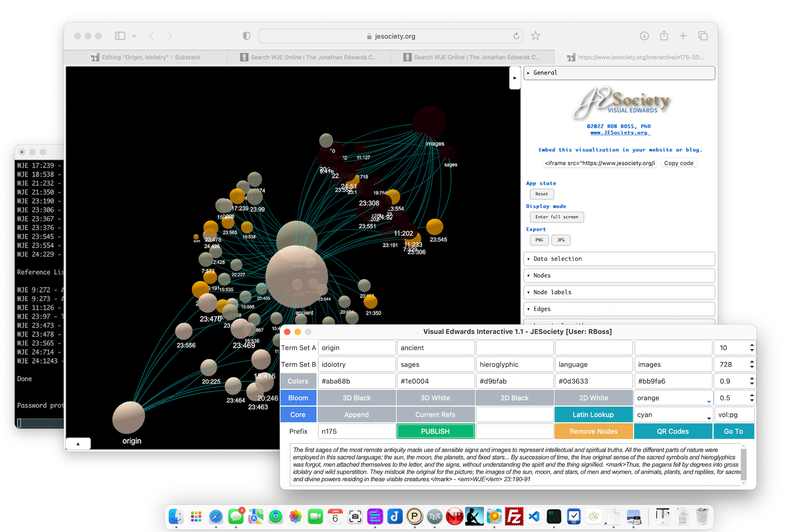Expand the bottom panel with the up-arrow handle
Screen dimensions: 785x532
(78, 444)
